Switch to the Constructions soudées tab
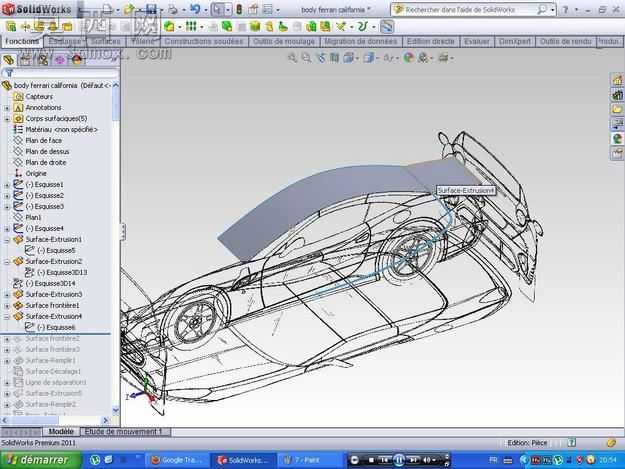This screenshot has height=469, width=625. [x=204, y=41]
